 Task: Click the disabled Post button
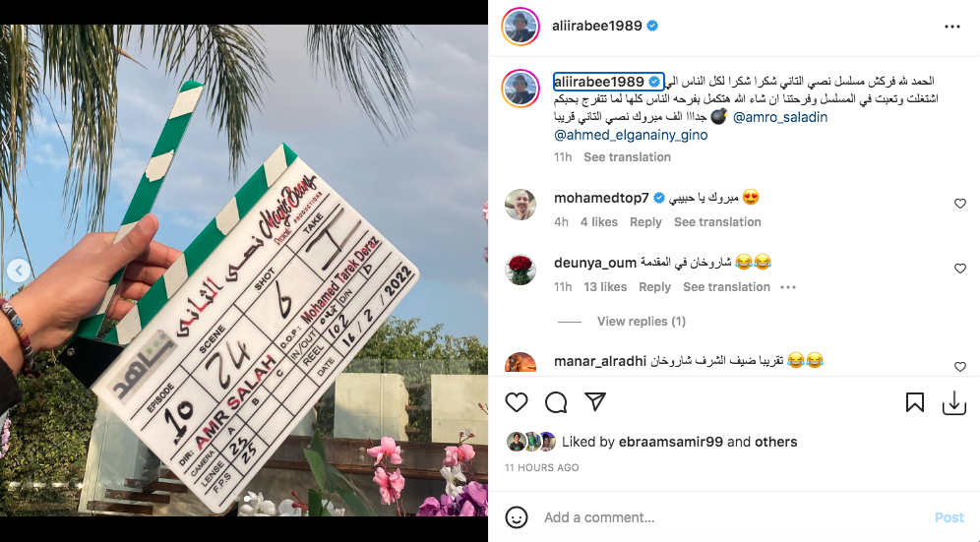[x=949, y=517]
